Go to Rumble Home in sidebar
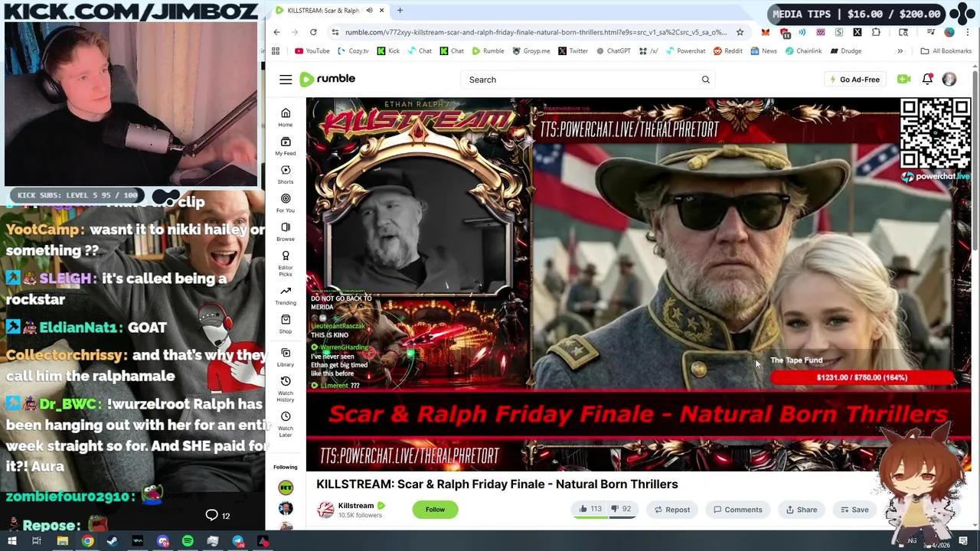The width and height of the screenshot is (980, 551). (x=286, y=117)
